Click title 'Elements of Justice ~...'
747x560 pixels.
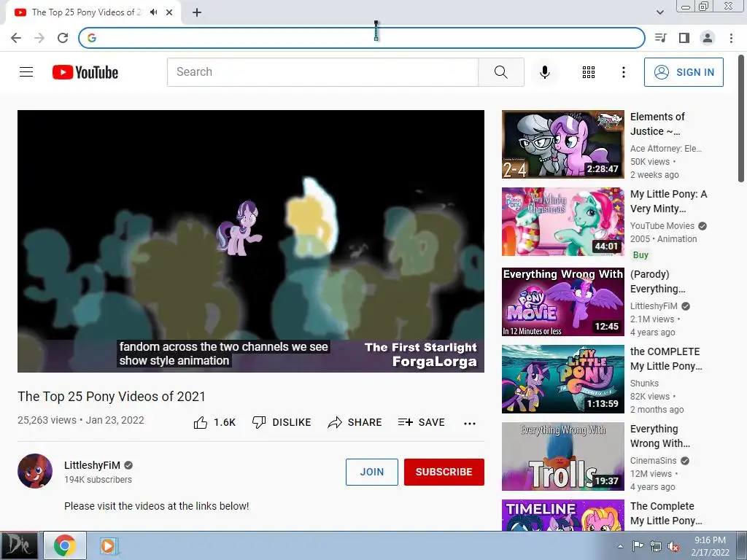(657, 124)
